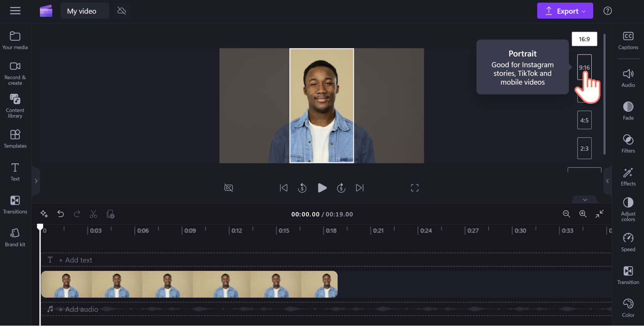Expand more aspect ratios with down chevron
Viewport: 644px width, 326px height.
tap(585, 200)
